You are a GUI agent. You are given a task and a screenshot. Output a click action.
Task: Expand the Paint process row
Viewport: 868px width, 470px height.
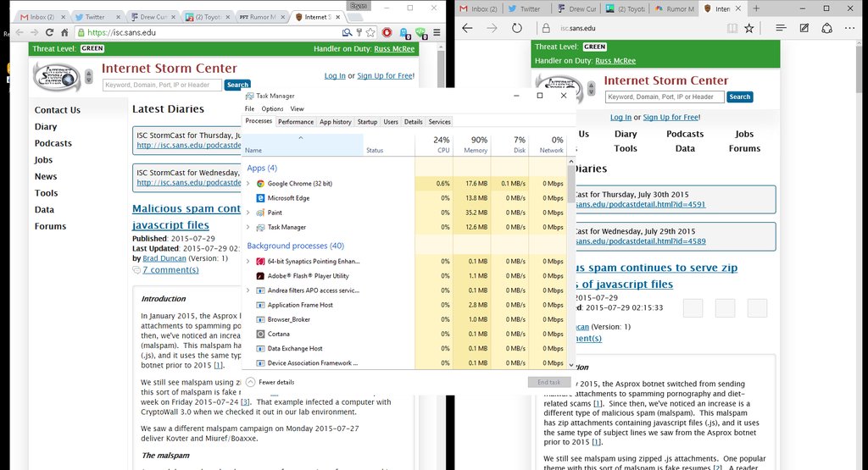point(248,213)
